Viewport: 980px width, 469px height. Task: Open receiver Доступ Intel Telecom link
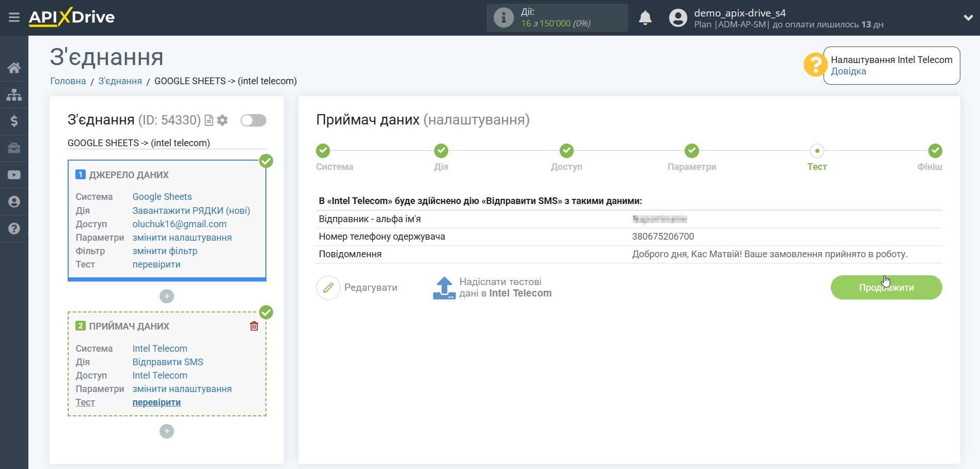(160, 376)
